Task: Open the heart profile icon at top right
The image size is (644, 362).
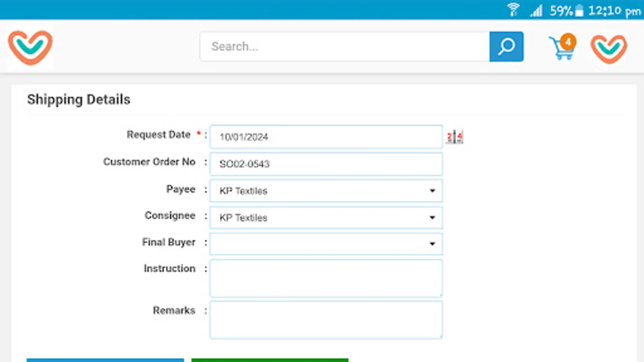Action: click(x=609, y=49)
